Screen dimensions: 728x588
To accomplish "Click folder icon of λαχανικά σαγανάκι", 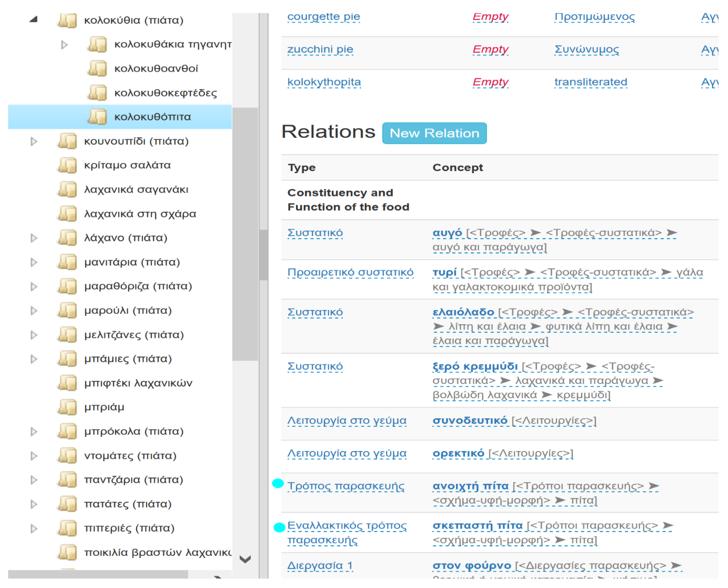I will click(67, 189).
